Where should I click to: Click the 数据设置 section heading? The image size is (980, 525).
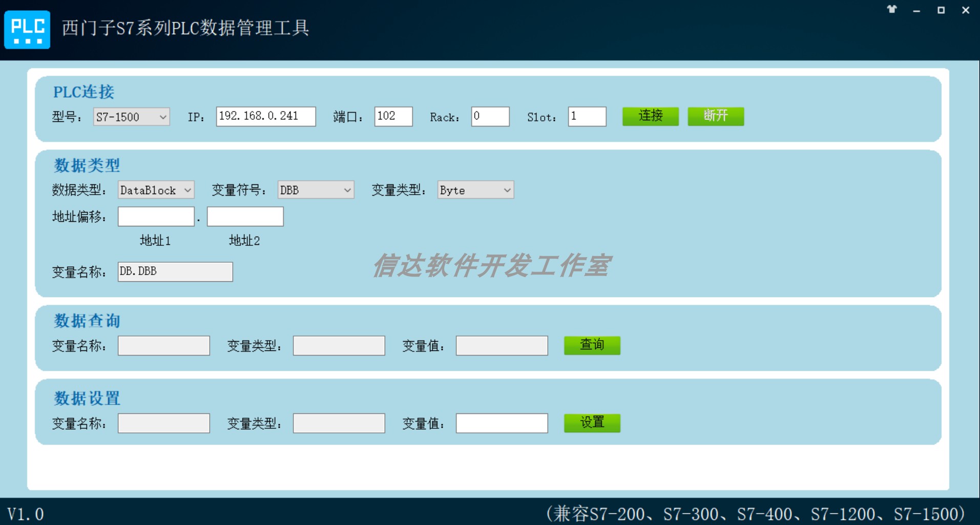pos(87,398)
